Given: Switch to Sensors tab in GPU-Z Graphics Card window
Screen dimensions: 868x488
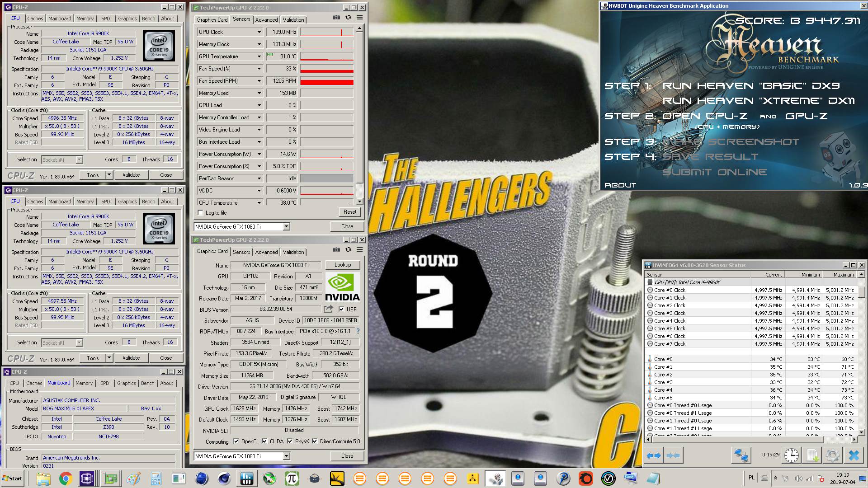Looking at the screenshot, I should pos(241,252).
